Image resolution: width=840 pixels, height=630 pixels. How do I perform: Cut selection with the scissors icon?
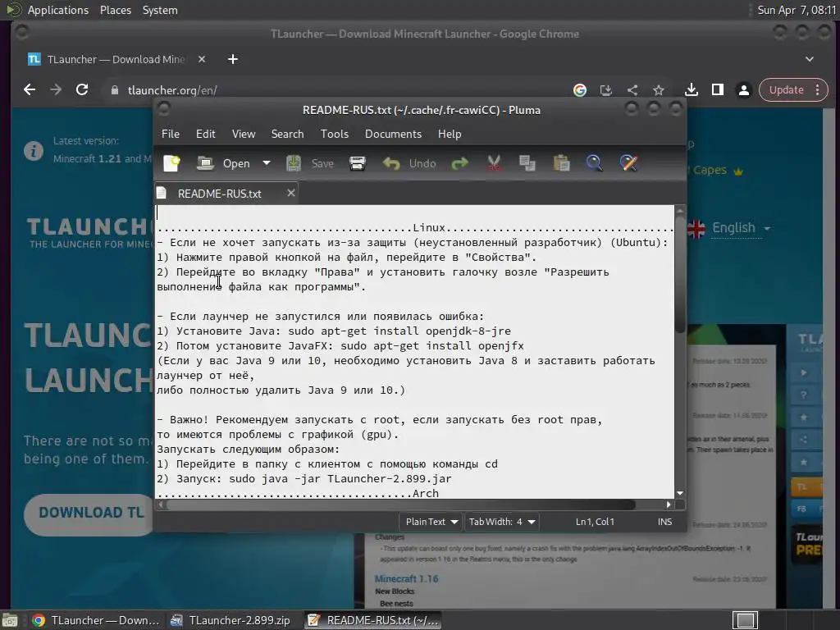click(494, 163)
